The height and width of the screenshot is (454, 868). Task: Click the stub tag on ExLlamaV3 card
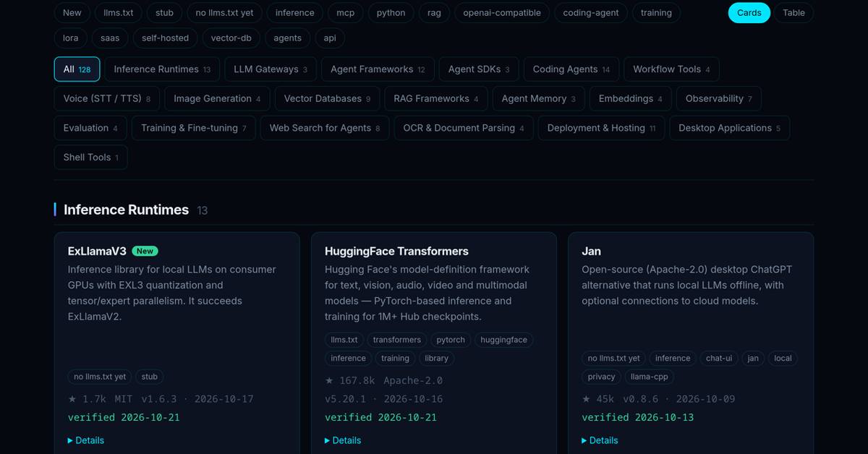pos(150,377)
